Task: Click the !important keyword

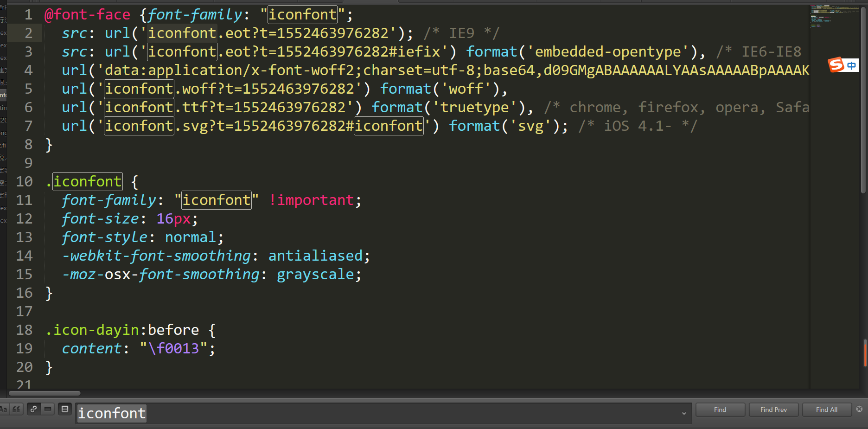Action: (x=312, y=200)
